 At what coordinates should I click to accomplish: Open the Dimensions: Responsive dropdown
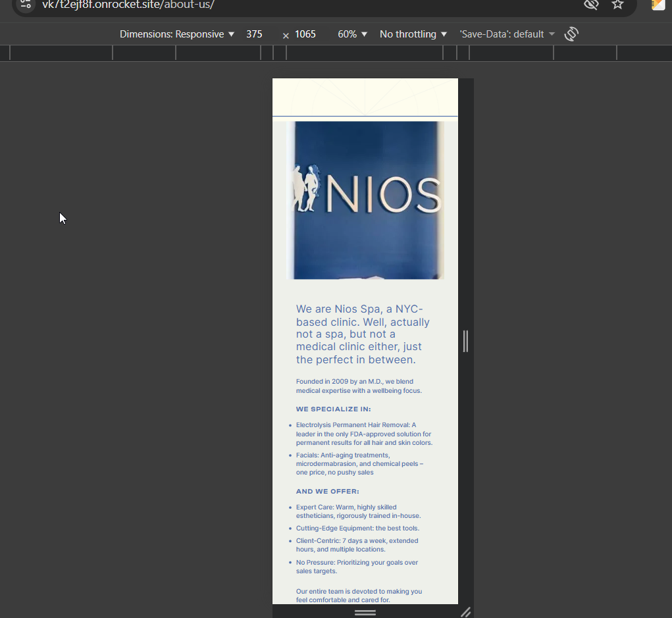[x=177, y=34]
